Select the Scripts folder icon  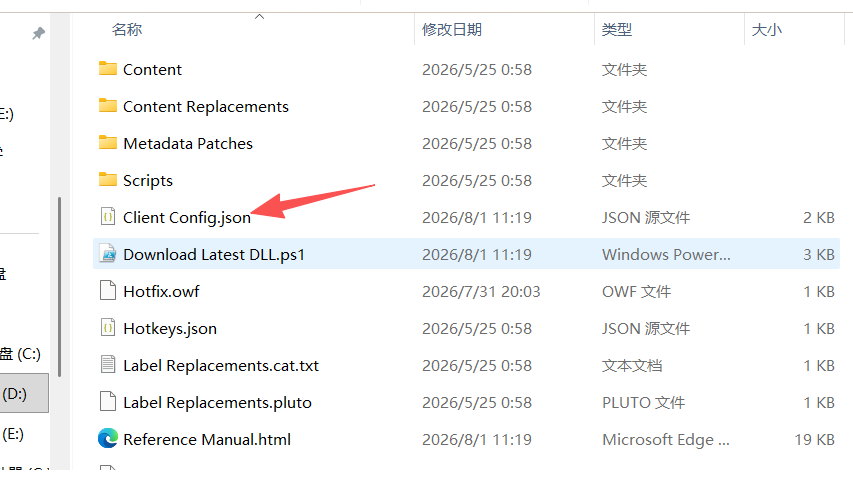click(x=108, y=180)
